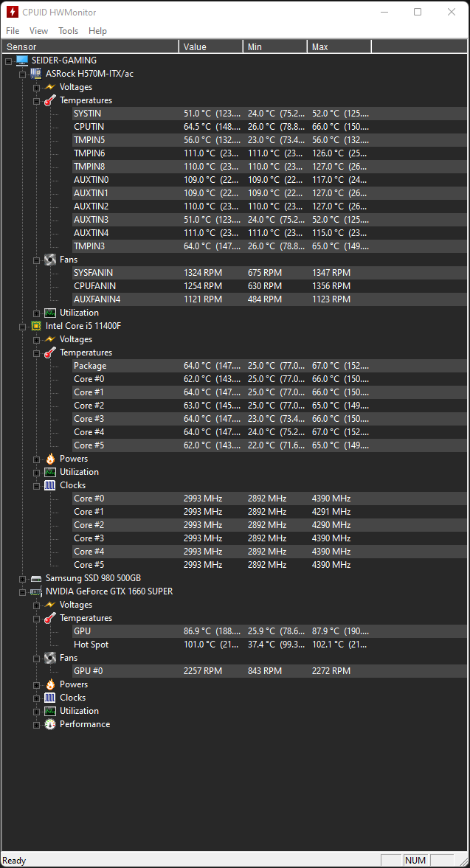Expand the Samsung SSD 980 500GB node
Viewport: 470px width, 868px height.
[22, 578]
